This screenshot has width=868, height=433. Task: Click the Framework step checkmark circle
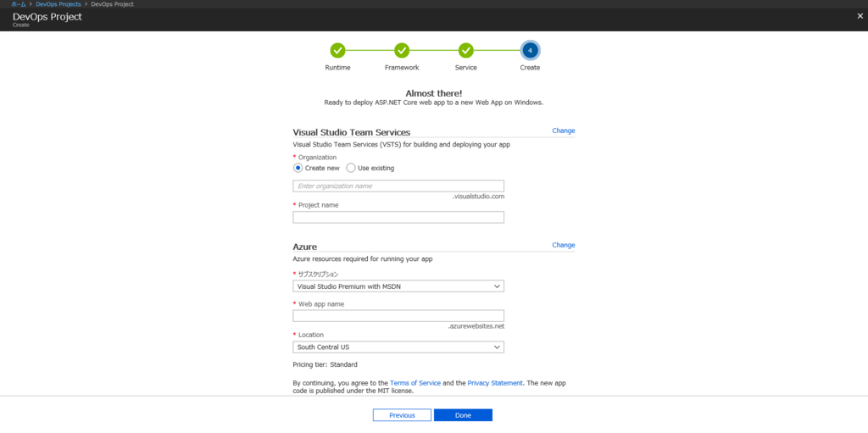point(402,50)
